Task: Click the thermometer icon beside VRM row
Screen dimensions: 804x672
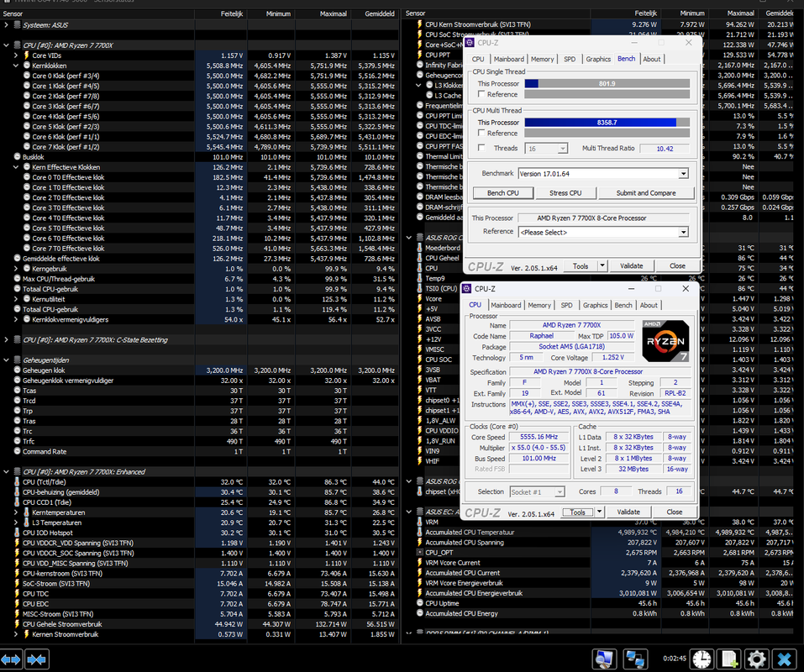Action: click(419, 522)
